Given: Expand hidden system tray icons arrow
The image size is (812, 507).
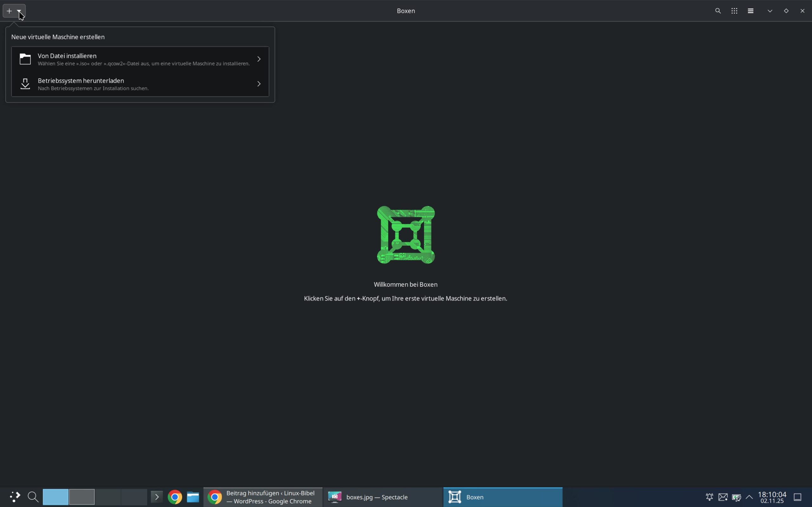Looking at the screenshot, I should 749,497.
